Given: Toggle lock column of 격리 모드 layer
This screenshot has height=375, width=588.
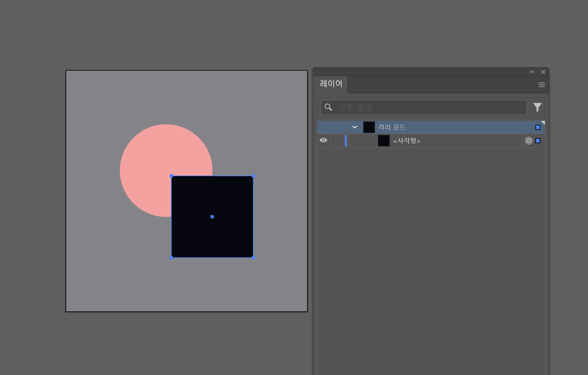Looking at the screenshot, I should (337, 127).
